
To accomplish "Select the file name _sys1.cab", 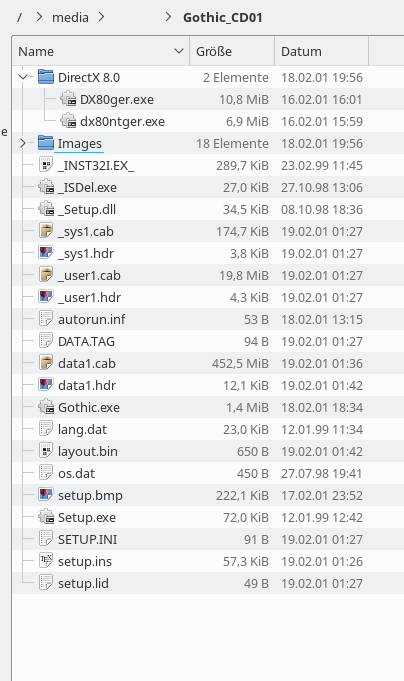I will pos(86,231).
